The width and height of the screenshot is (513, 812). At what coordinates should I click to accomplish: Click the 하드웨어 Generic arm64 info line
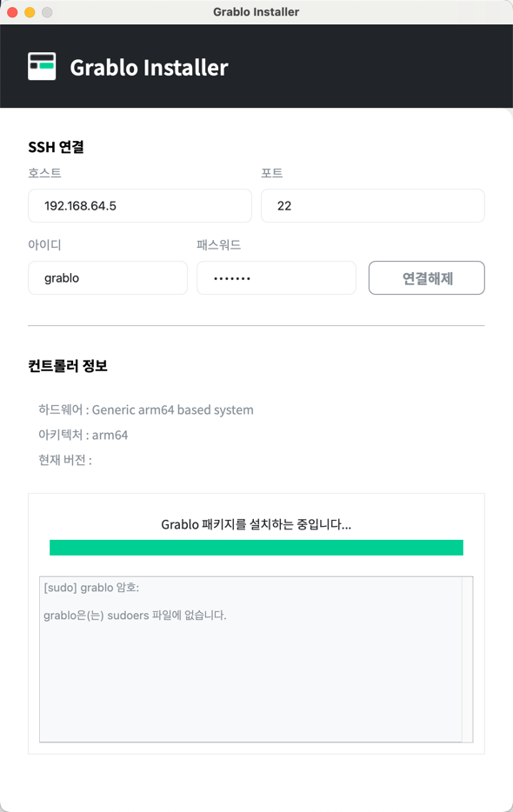pos(146,409)
